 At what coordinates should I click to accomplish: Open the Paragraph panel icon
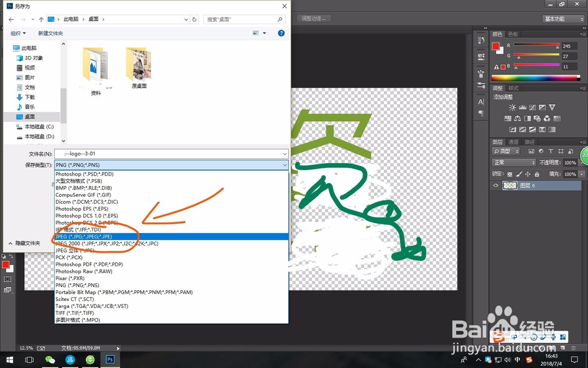pyautogui.click(x=481, y=113)
